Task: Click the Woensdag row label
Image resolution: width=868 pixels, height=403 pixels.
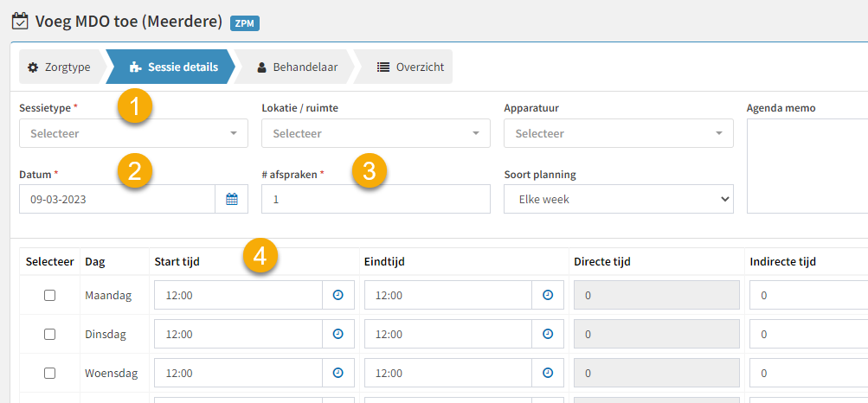Action: tap(112, 373)
